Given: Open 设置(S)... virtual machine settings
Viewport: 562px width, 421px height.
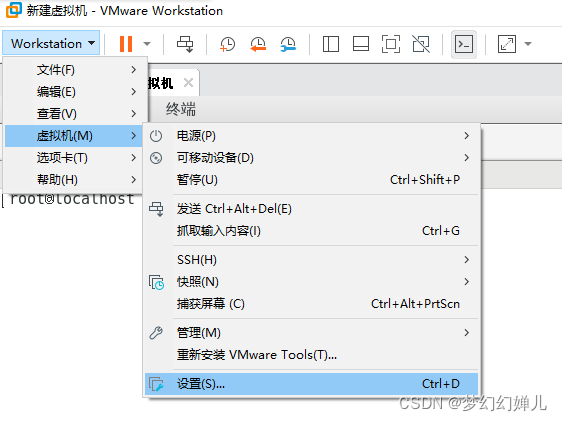Looking at the screenshot, I should tap(311, 384).
